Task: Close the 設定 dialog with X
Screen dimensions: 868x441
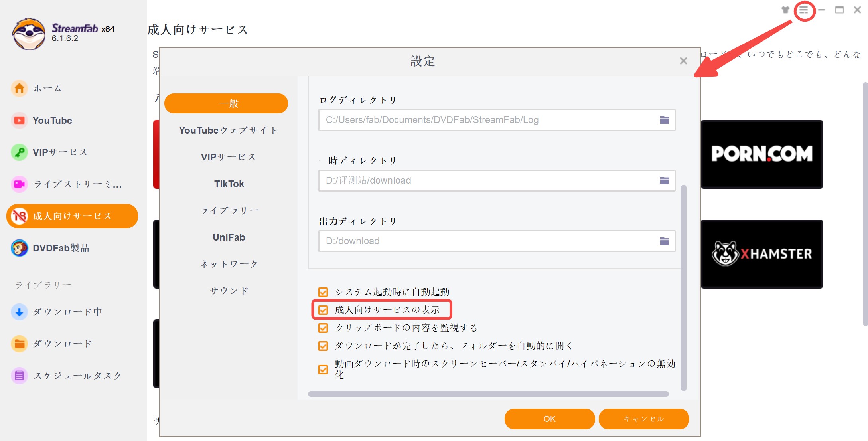Action: click(x=683, y=61)
